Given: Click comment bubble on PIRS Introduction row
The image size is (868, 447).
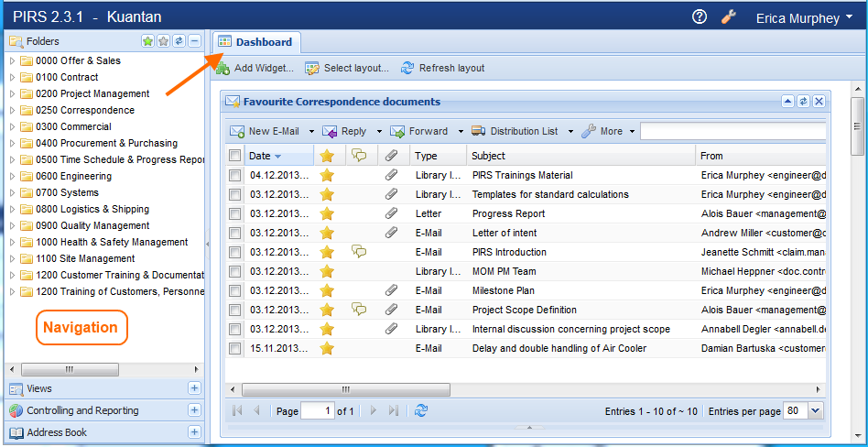Looking at the screenshot, I should pyautogui.click(x=359, y=252).
